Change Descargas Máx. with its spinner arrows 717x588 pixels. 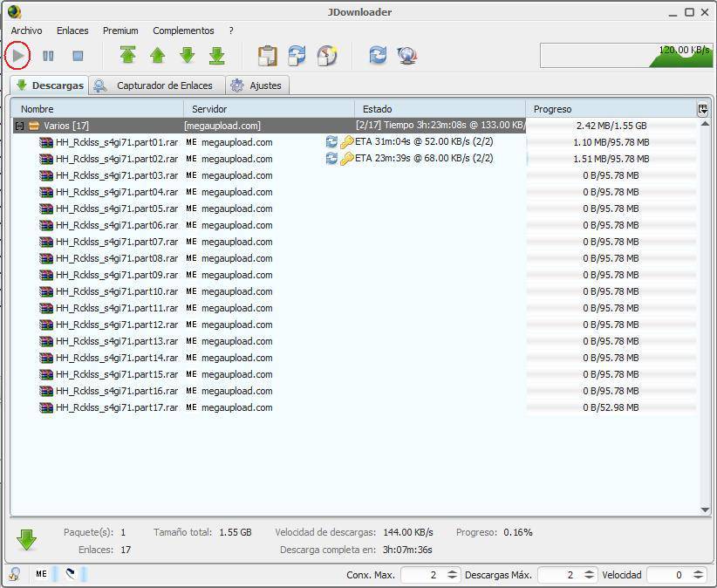(x=590, y=575)
